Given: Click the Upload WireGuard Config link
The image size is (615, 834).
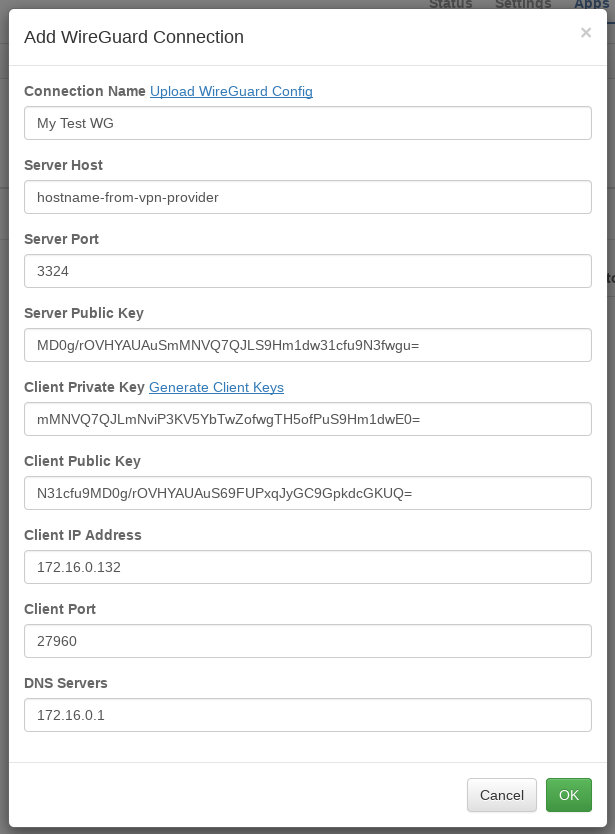Looking at the screenshot, I should pos(231,91).
